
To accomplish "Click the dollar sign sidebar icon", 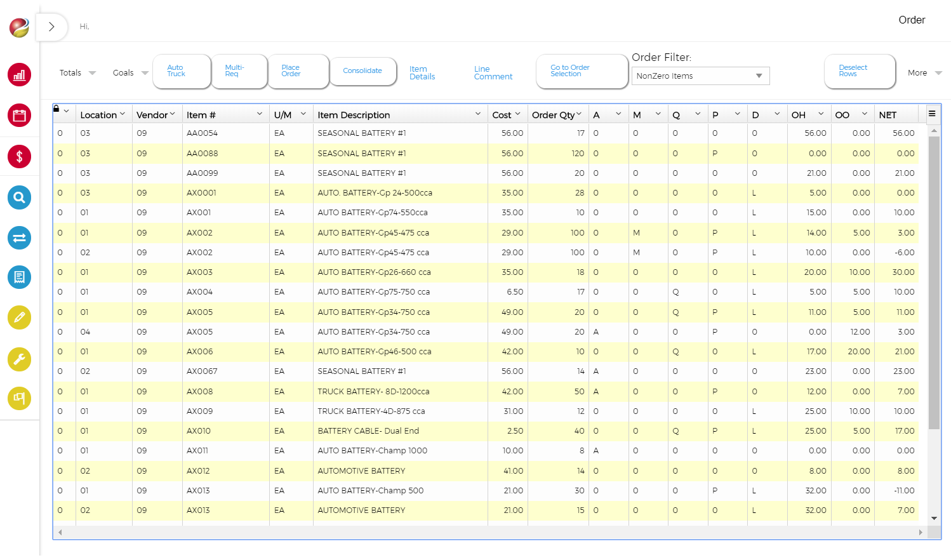I will pos(20,156).
